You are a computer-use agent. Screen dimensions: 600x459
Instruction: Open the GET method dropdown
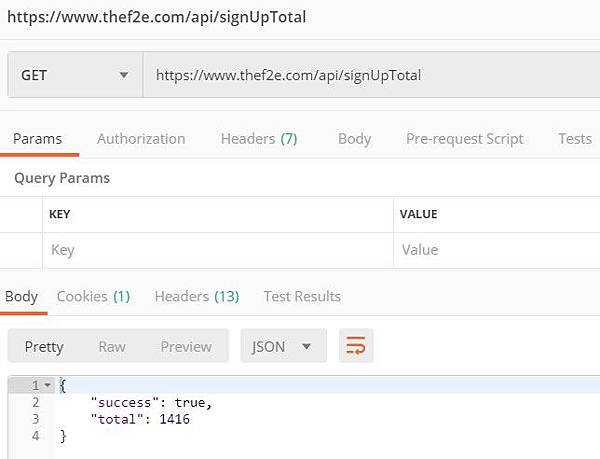75,75
